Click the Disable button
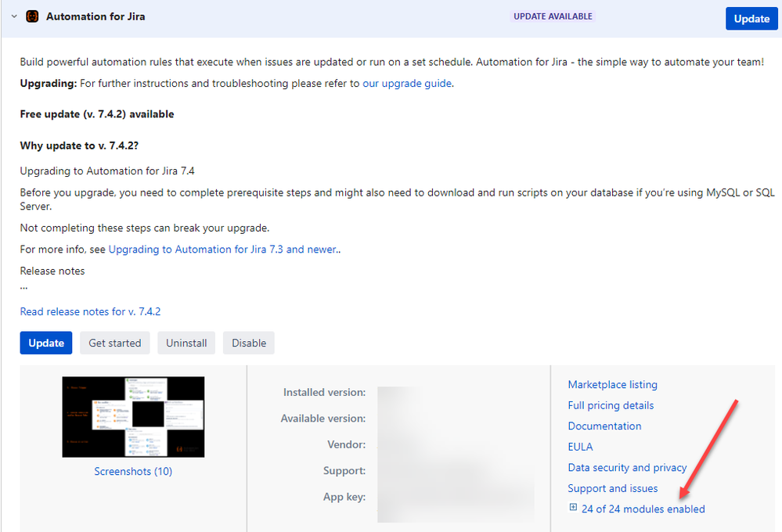782x532 pixels. tap(249, 343)
